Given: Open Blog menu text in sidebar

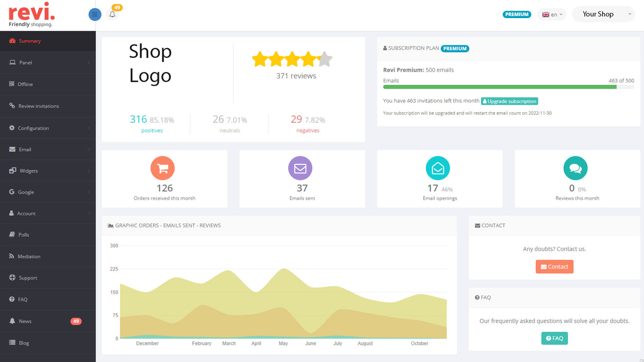Looking at the screenshot, I should (x=24, y=343).
